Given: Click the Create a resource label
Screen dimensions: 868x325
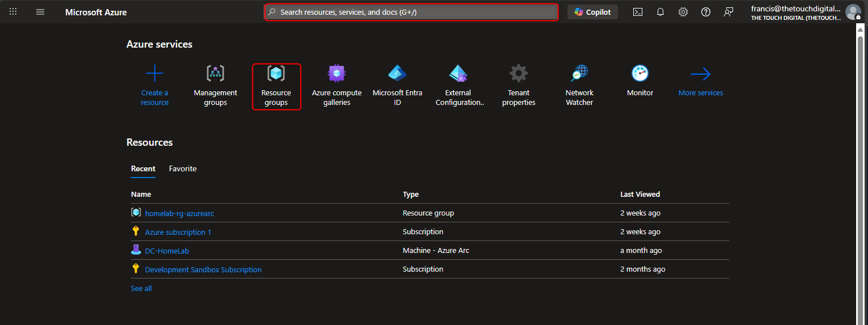Looking at the screenshot, I should coord(155,98).
